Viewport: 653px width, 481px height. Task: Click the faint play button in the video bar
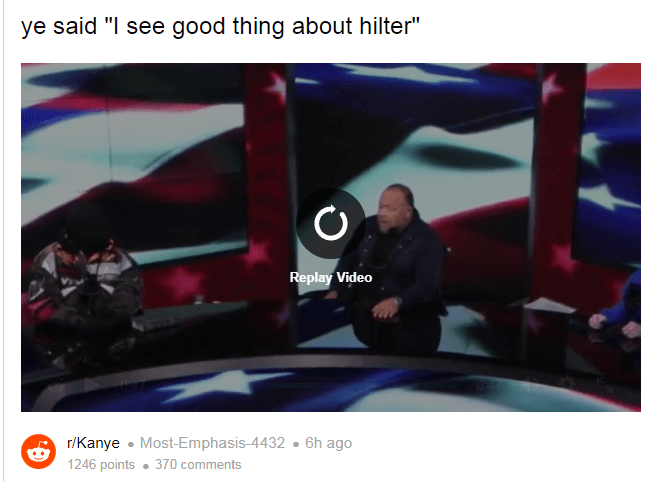point(92,385)
